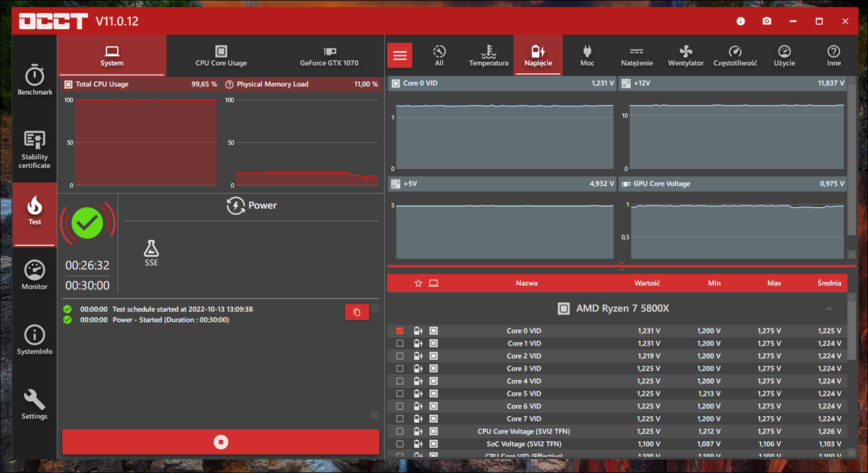Copy test log with red copy button
This screenshot has height=473, width=868.
coord(357,312)
